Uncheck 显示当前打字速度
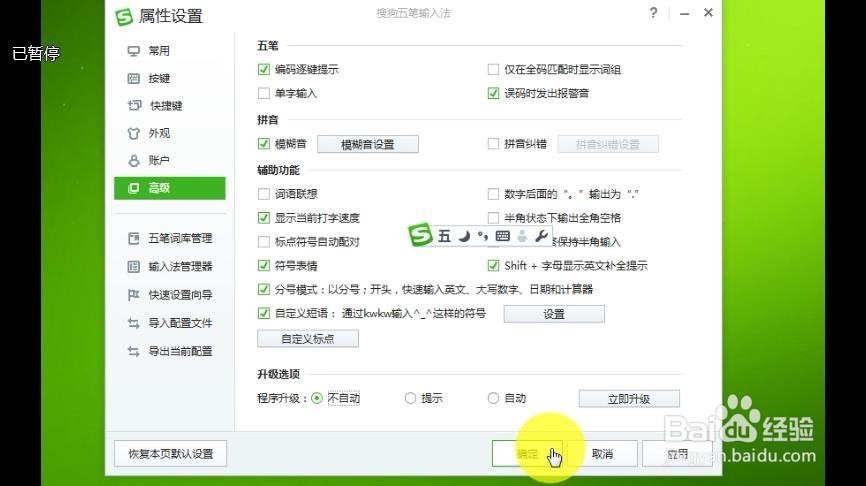This screenshot has width=866, height=486. tap(263, 218)
